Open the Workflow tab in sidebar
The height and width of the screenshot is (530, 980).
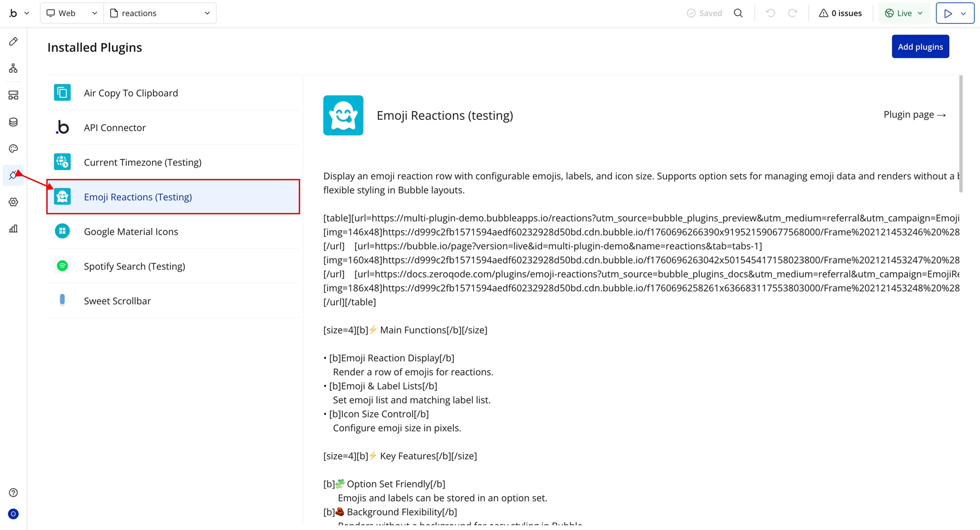coord(13,68)
